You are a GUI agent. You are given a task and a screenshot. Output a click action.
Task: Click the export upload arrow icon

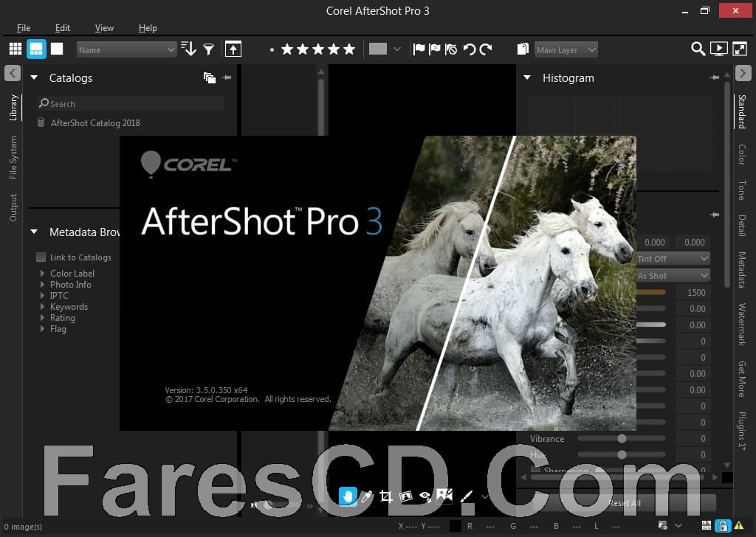click(x=233, y=49)
